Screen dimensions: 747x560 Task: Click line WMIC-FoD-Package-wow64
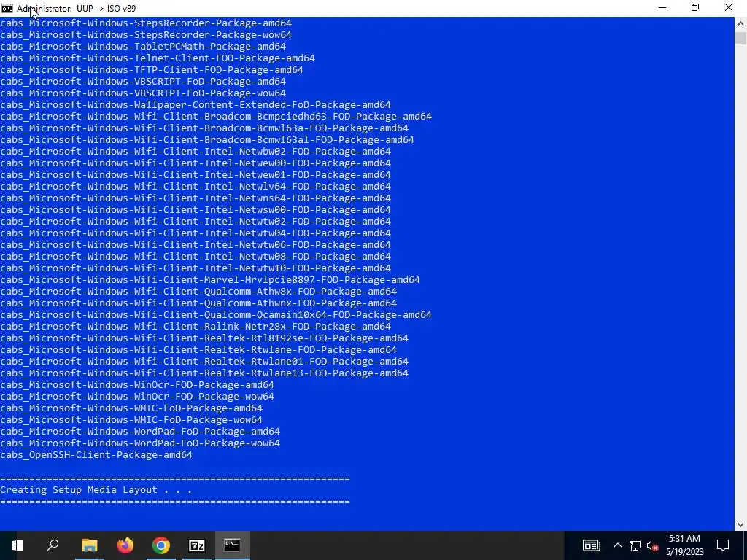pyautogui.click(x=131, y=419)
